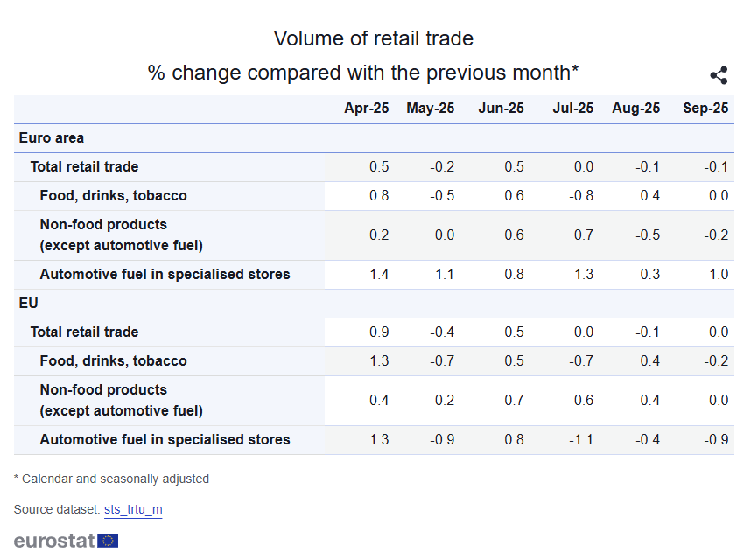Select the May-25 column header

[430, 108]
